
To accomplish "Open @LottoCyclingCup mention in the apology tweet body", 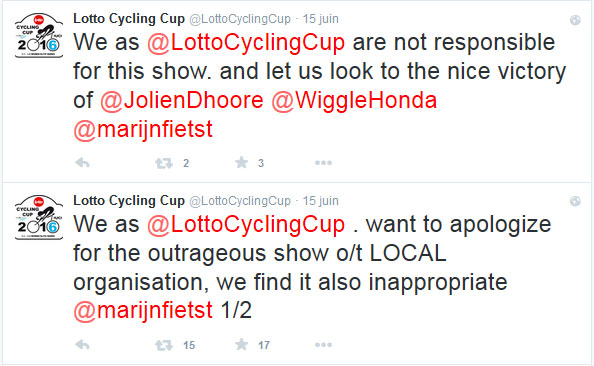I will click(246, 224).
